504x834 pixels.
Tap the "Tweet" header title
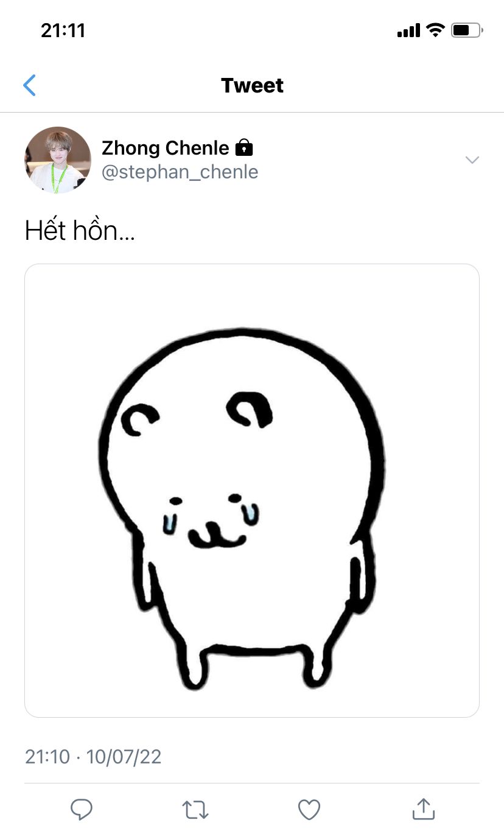click(252, 85)
